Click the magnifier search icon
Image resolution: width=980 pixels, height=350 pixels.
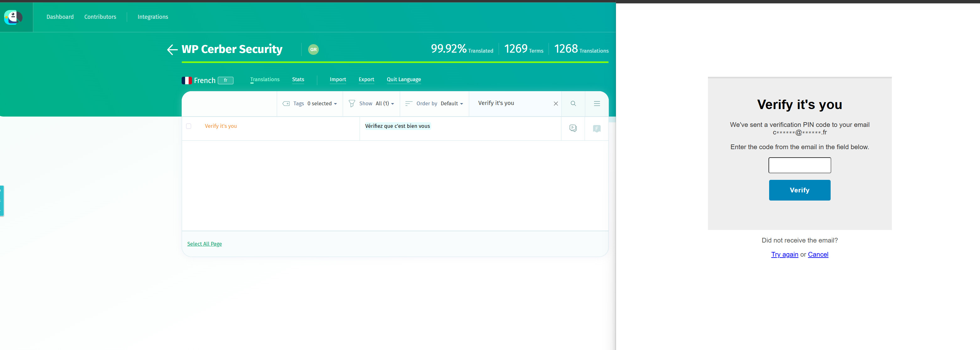pyautogui.click(x=573, y=103)
